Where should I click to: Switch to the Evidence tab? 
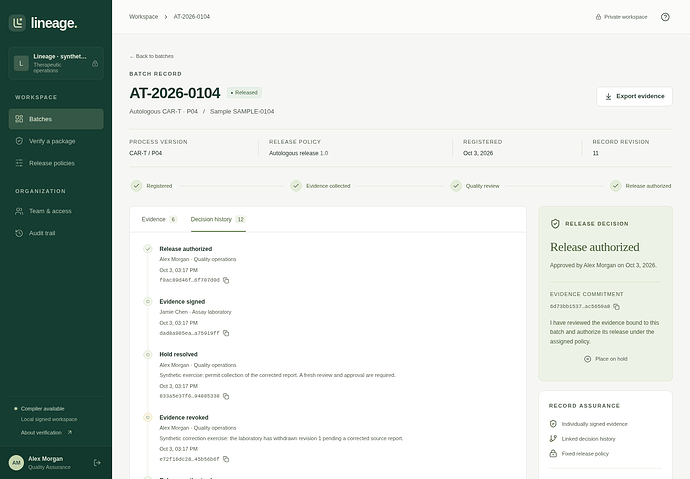point(159,219)
